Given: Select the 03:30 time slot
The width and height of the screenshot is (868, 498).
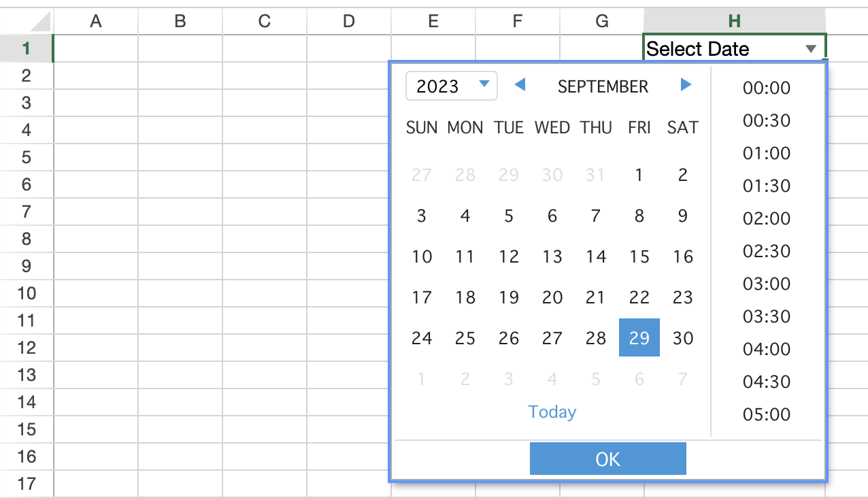Looking at the screenshot, I should [766, 316].
